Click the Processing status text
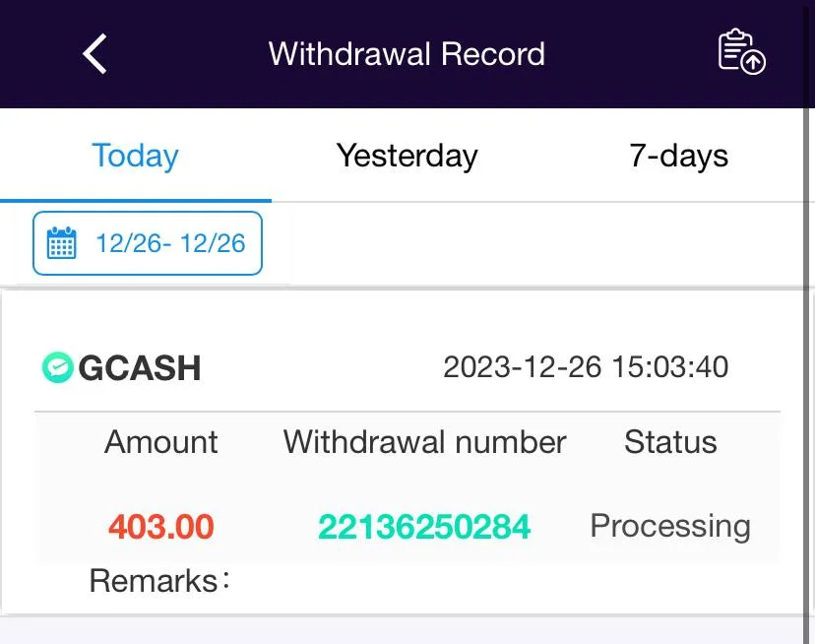Screen dimensions: 815x644 [x=670, y=527]
